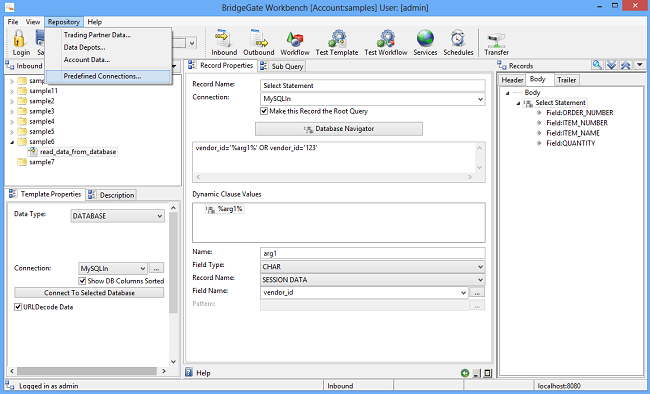Click expand-all double down arrows in Records
The width and height of the screenshot is (650, 394).
(x=611, y=65)
